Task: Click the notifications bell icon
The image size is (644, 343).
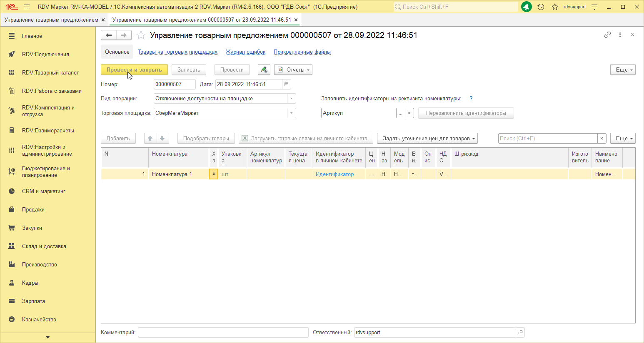Action: 527,7
